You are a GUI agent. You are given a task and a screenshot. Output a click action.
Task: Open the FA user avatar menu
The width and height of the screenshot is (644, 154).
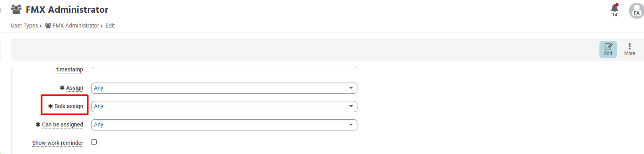(636, 11)
